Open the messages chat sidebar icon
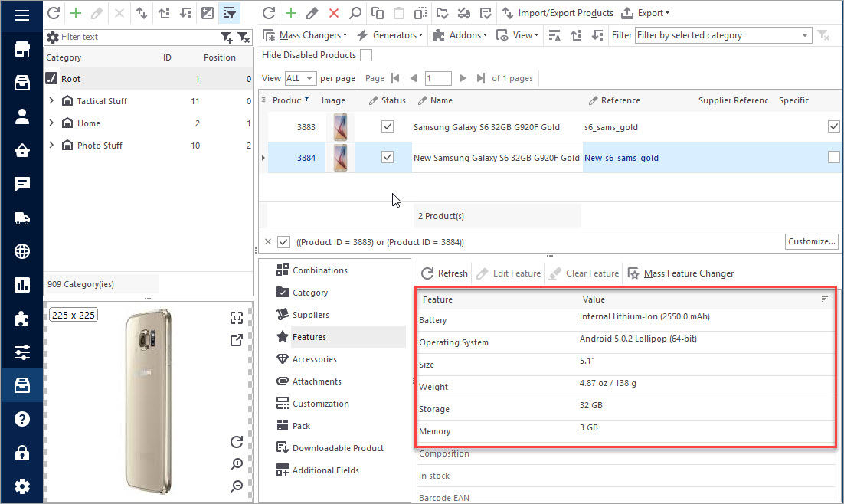The height and width of the screenshot is (504, 844). (22, 184)
